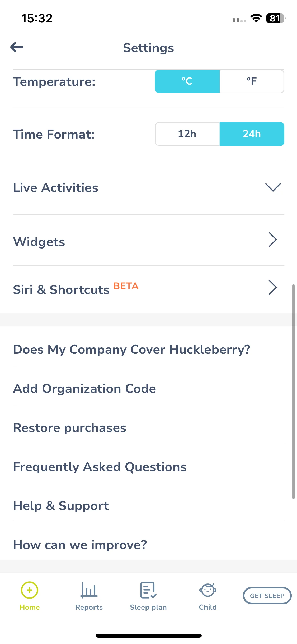Select °C temperature unit
This screenshot has height=644, width=297.
187,81
